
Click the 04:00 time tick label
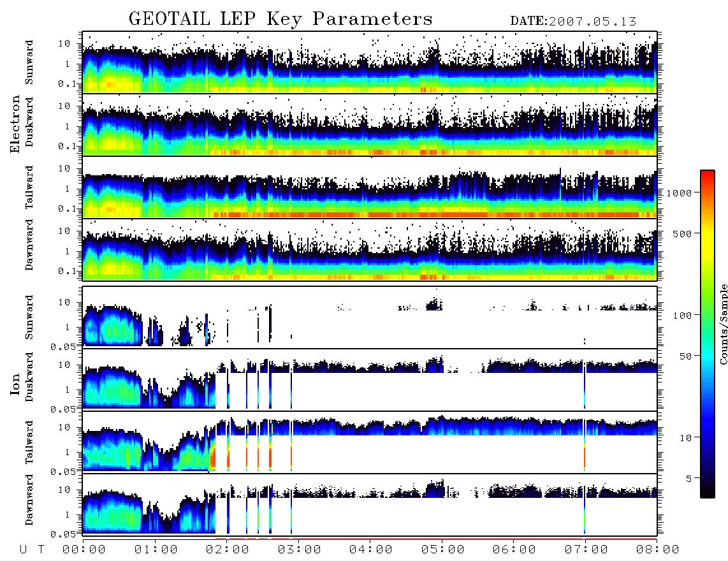click(370, 550)
